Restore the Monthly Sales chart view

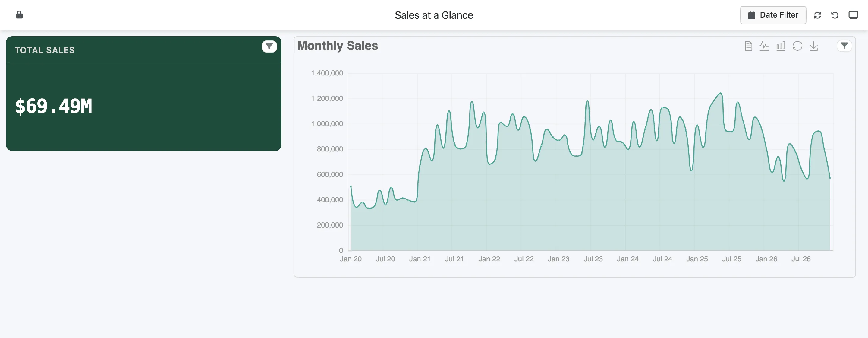[x=797, y=46]
